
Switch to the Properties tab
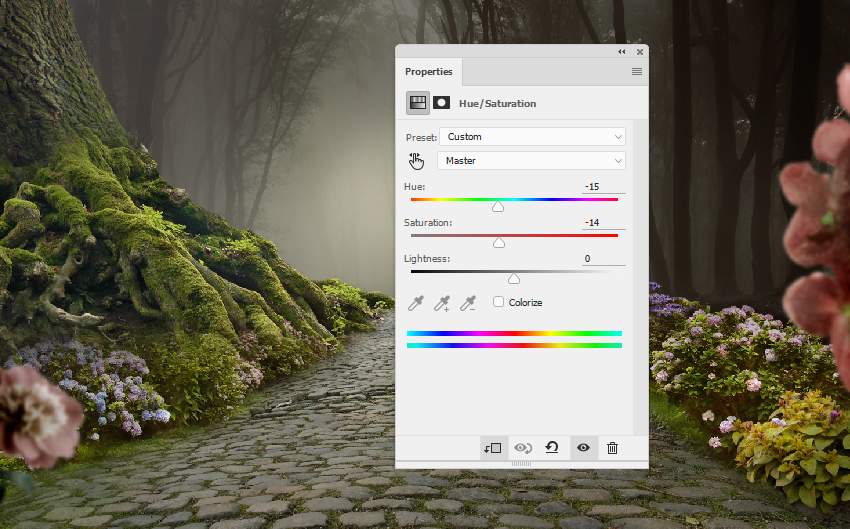(x=429, y=72)
